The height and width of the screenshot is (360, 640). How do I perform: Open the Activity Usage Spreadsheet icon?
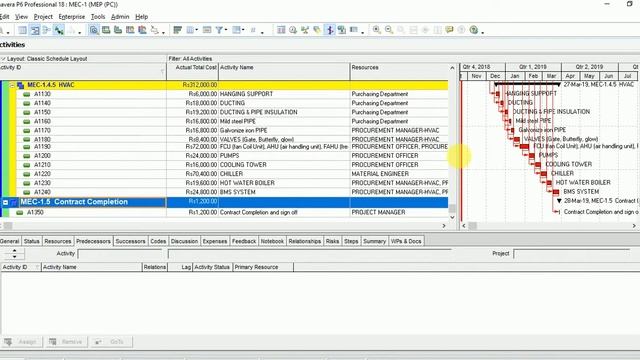pyautogui.click(x=47, y=30)
